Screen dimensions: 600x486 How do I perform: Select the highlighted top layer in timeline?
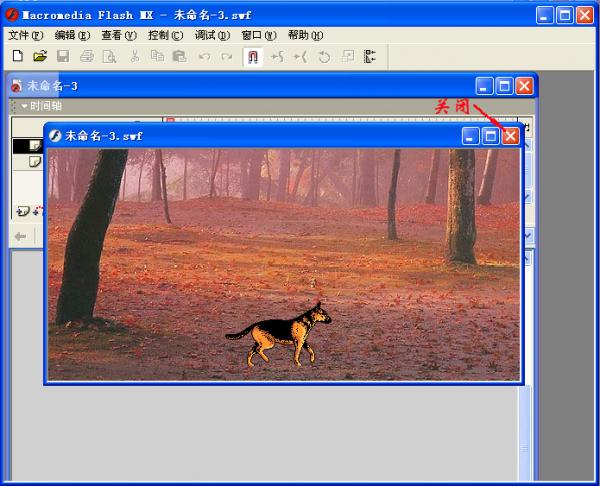(x=28, y=146)
